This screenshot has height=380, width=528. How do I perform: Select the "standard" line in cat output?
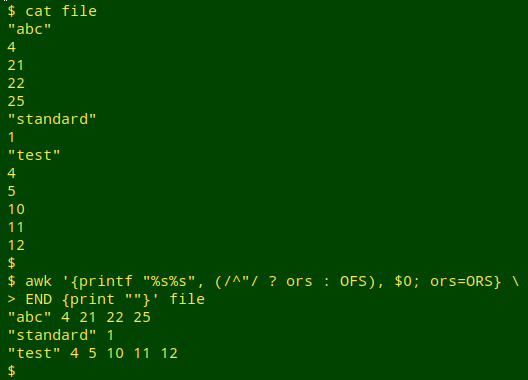tap(52, 119)
